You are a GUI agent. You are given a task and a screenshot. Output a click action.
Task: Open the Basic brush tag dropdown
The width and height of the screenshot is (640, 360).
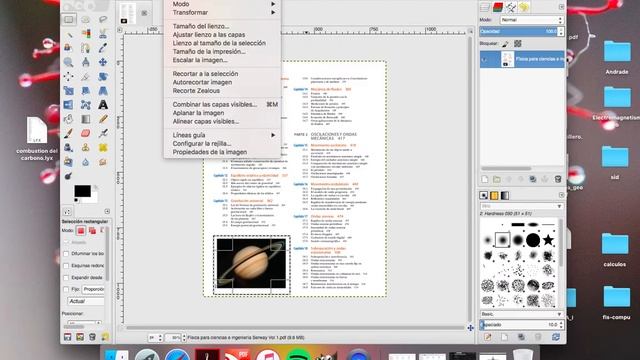coord(522,314)
